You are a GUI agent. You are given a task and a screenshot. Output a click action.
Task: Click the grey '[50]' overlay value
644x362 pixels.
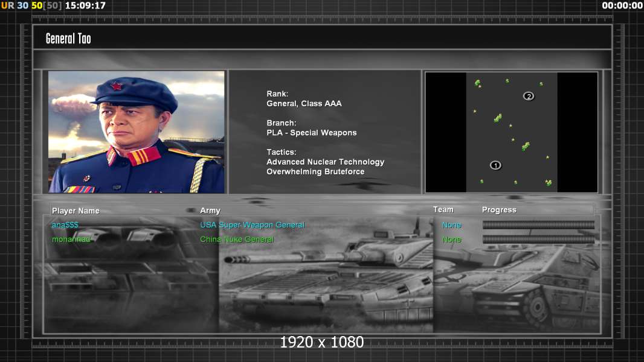coord(52,6)
